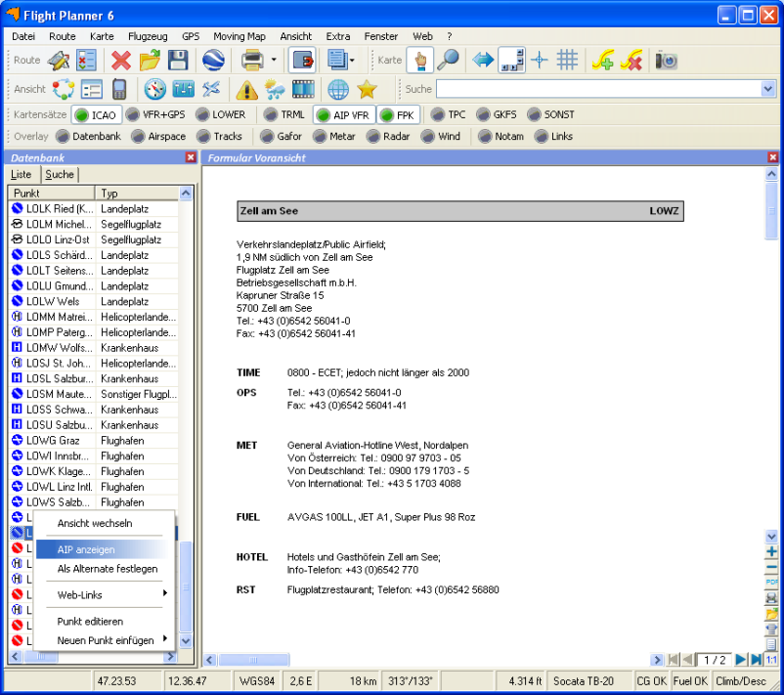Image resolution: width=784 pixels, height=695 pixels.
Task: Print using the printer icon
Action: (x=252, y=61)
